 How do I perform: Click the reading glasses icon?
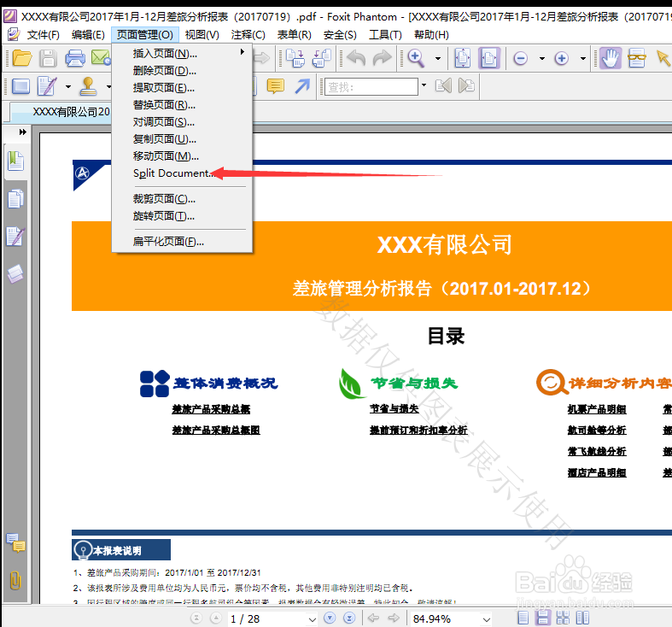[x=637, y=58]
